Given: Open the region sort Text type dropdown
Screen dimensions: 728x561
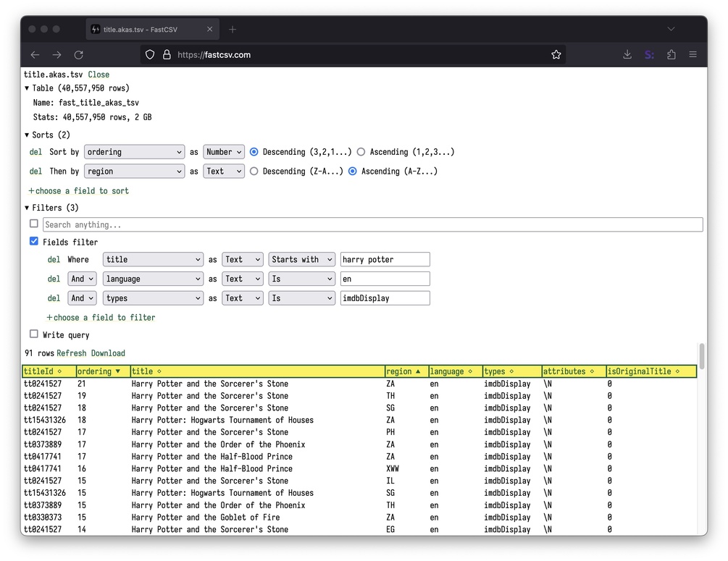Looking at the screenshot, I should (x=224, y=172).
